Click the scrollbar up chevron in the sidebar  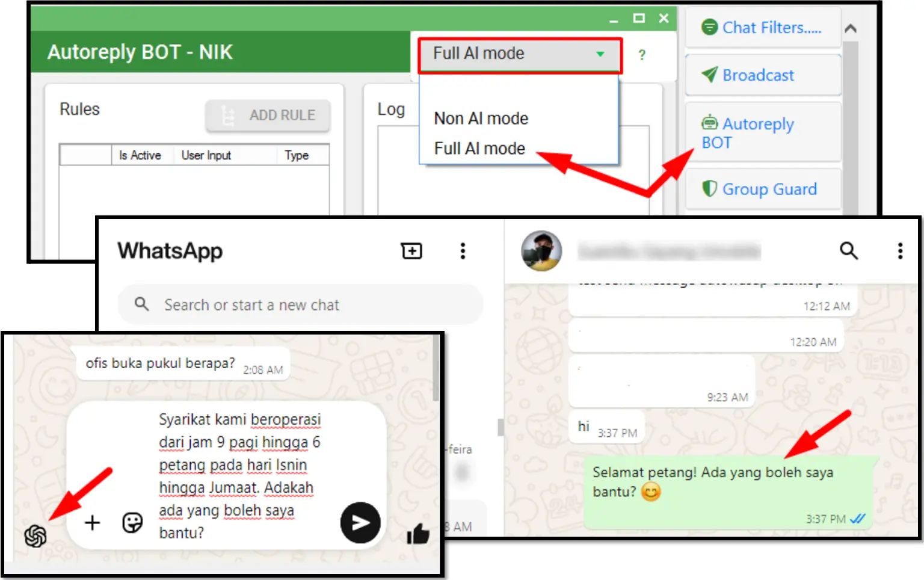[x=851, y=27]
